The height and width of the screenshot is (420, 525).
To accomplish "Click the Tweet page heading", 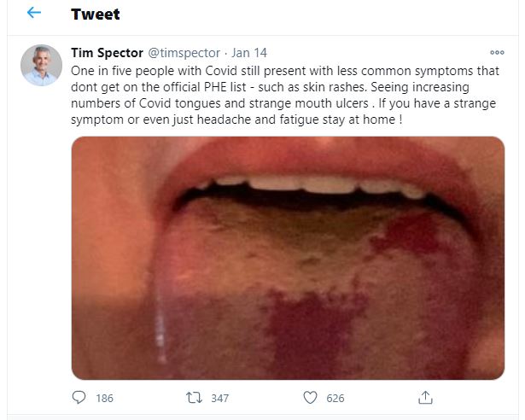I will (x=96, y=15).
